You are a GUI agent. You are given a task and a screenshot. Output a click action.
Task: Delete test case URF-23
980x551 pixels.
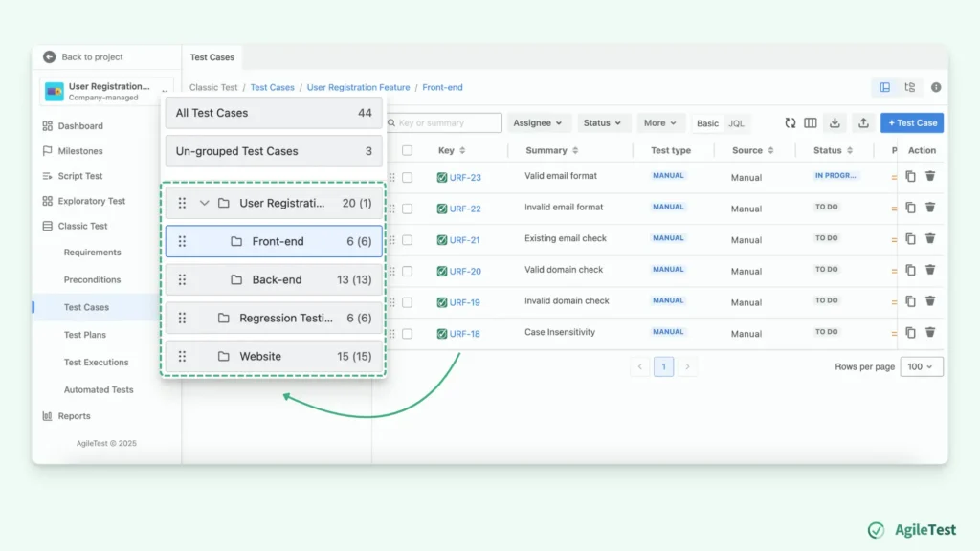point(930,176)
